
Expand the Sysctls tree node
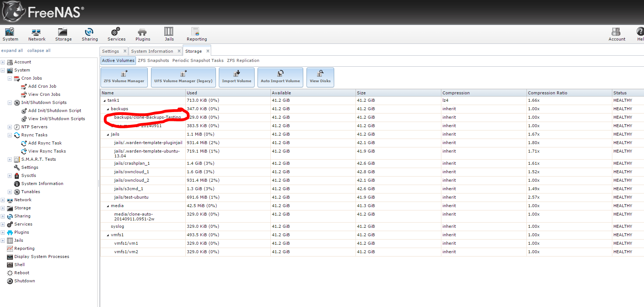pos(10,175)
